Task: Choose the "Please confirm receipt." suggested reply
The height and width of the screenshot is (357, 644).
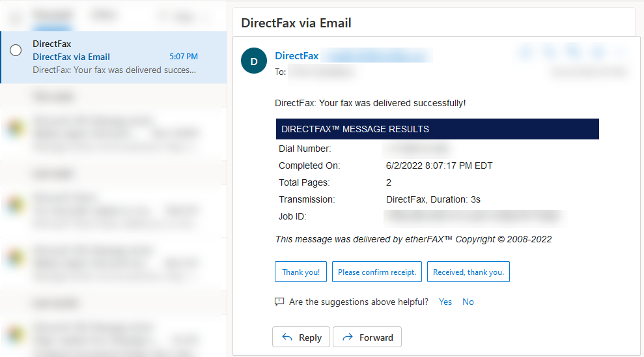Action: tap(377, 272)
